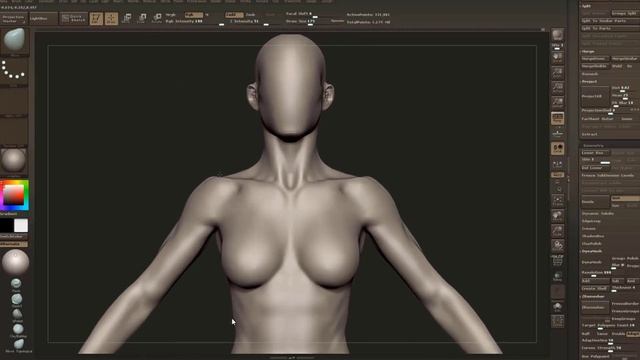Collapse the Merge section
This screenshot has width=640, height=360.
click(x=588, y=52)
